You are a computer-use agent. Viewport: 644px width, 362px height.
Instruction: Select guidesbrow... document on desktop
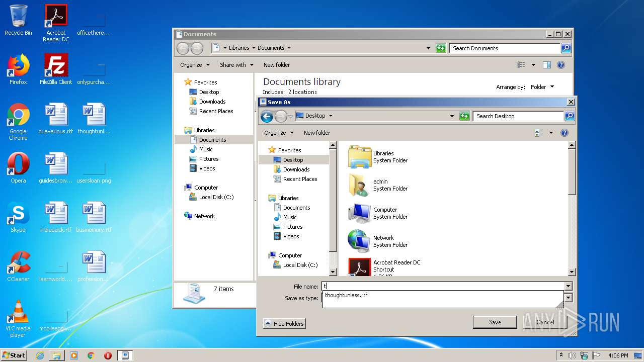point(56,168)
